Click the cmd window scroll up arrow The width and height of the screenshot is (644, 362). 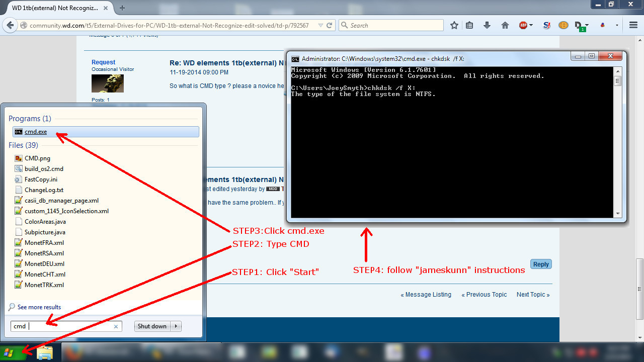[x=618, y=71]
